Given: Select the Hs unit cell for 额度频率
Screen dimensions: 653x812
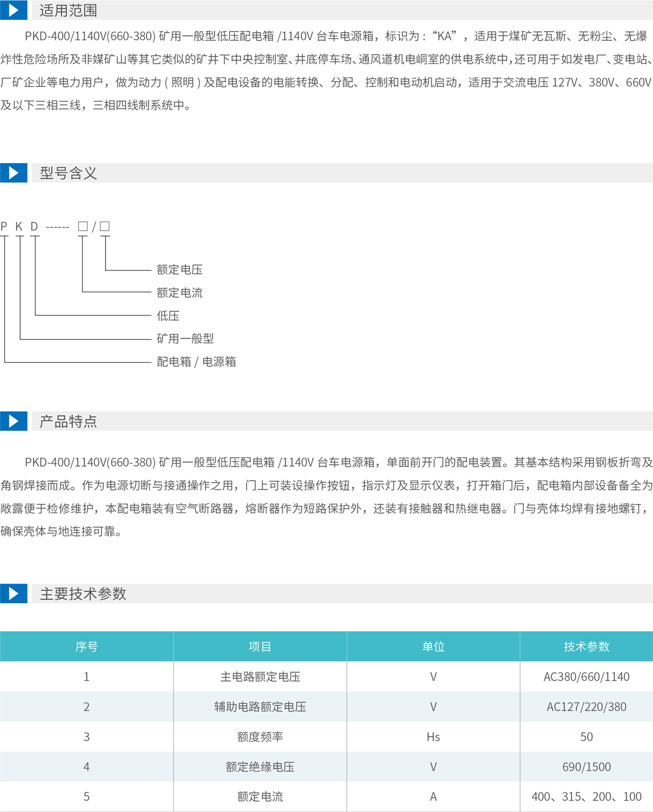Looking at the screenshot, I should point(433,737).
